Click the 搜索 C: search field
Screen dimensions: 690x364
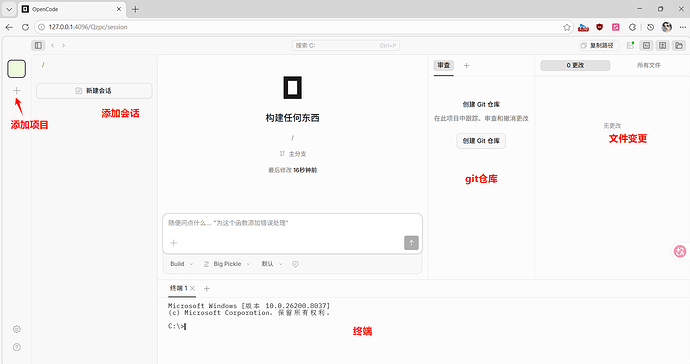(x=345, y=45)
